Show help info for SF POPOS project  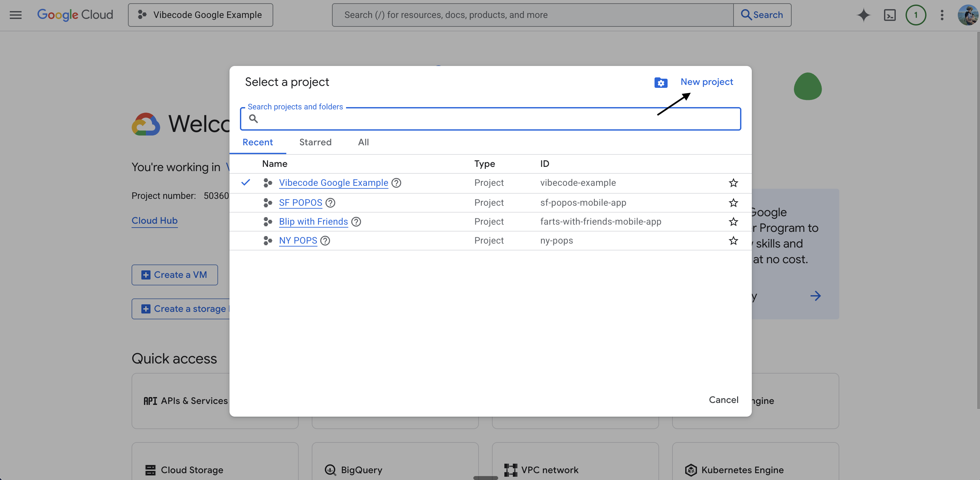(x=330, y=202)
